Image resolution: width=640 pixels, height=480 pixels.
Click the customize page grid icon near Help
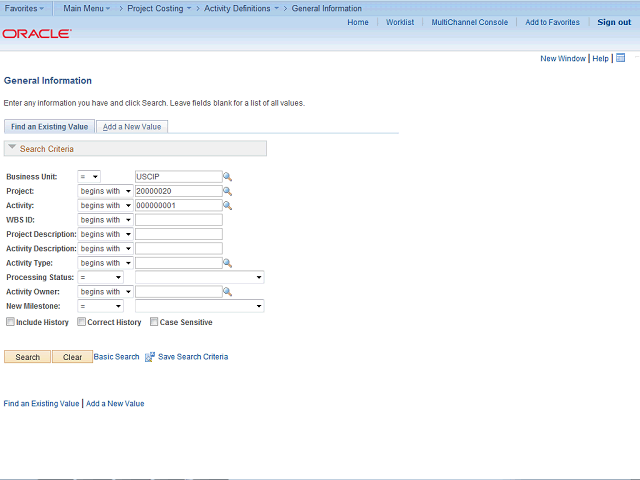620,58
